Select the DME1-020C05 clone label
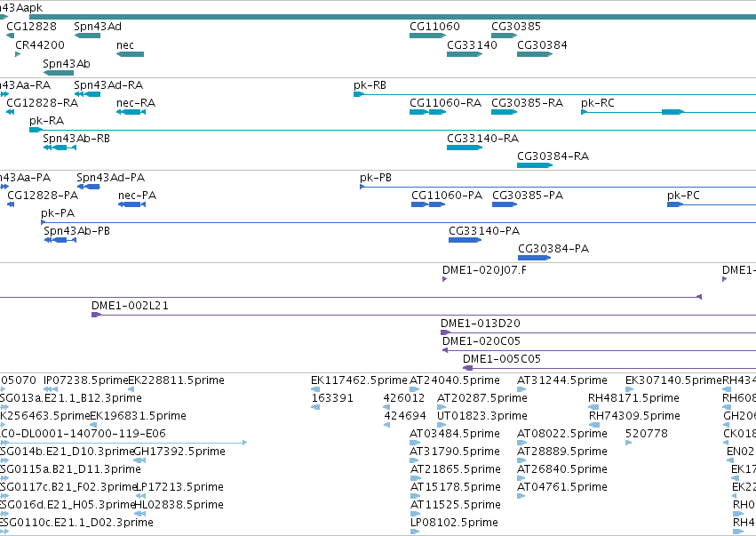Screen dimensions: 756x536 coord(481,341)
